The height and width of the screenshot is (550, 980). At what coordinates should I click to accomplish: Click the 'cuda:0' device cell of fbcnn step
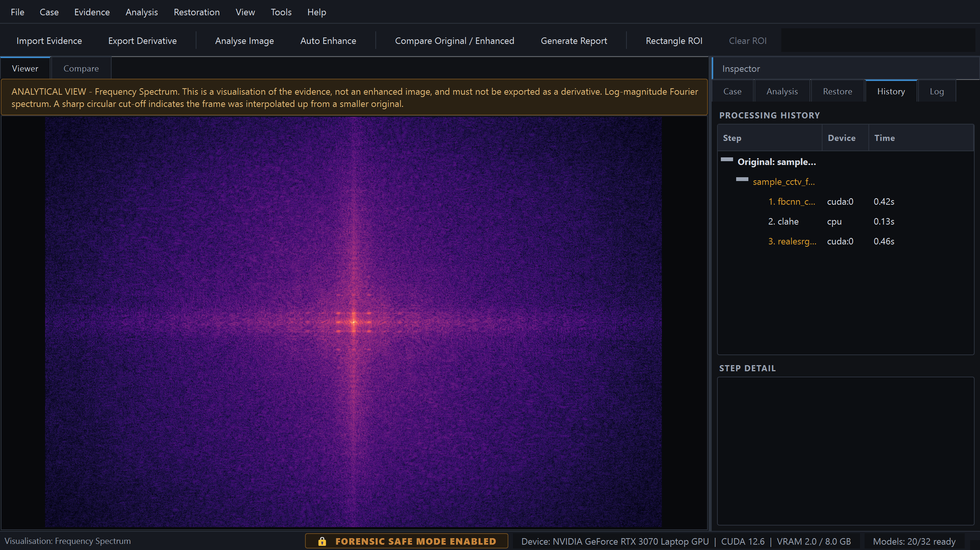tap(840, 202)
